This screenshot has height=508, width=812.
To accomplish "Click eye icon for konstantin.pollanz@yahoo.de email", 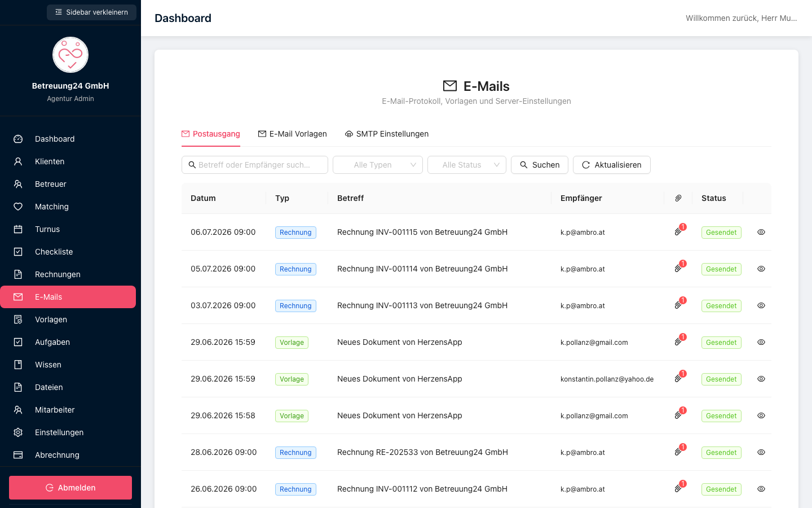I will 761,379.
